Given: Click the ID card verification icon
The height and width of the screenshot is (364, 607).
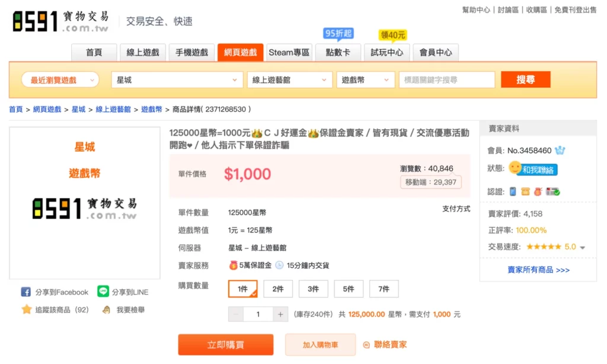Looking at the screenshot, I should (x=553, y=191).
